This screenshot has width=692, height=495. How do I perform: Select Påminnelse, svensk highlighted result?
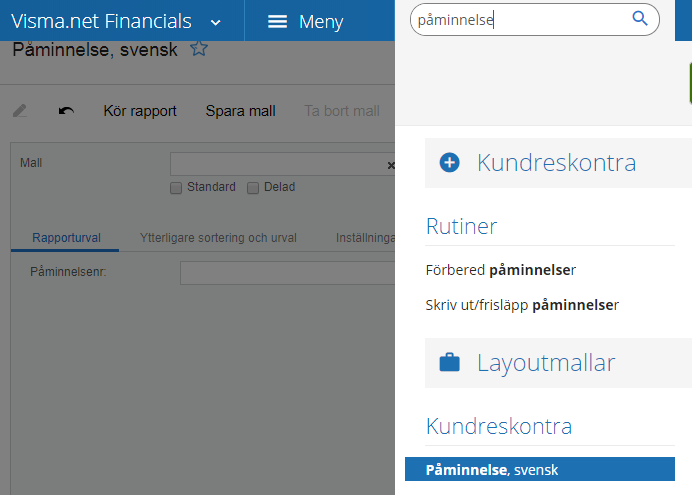click(540, 469)
